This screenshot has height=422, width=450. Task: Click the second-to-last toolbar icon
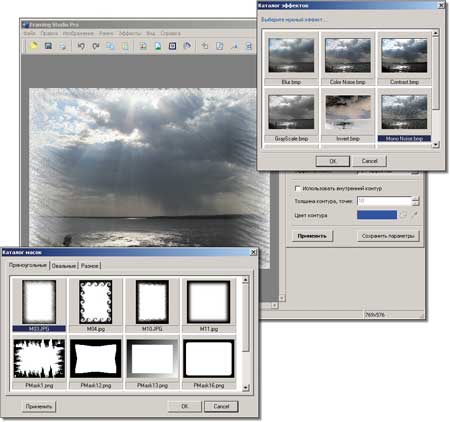[x=235, y=46]
